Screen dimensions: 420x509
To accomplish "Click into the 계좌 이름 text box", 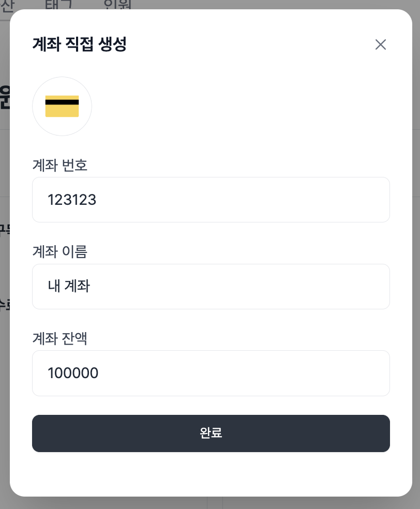I will (211, 287).
